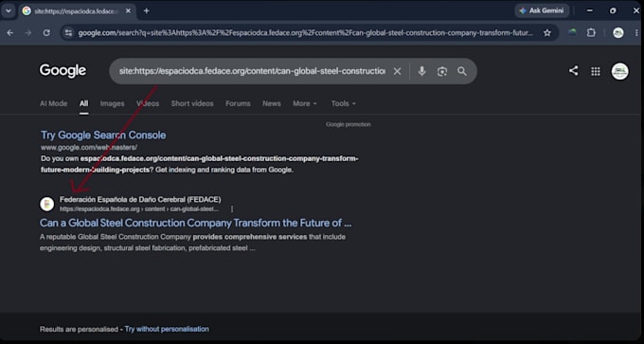
Task: Open the Chrome three-dot menu
Action: [x=636, y=33]
